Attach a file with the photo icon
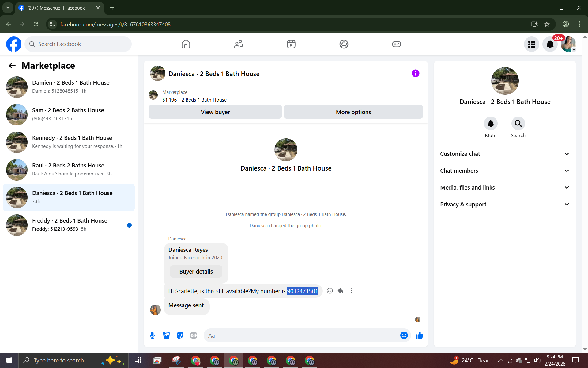The height and width of the screenshot is (368, 588). click(166, 335)
